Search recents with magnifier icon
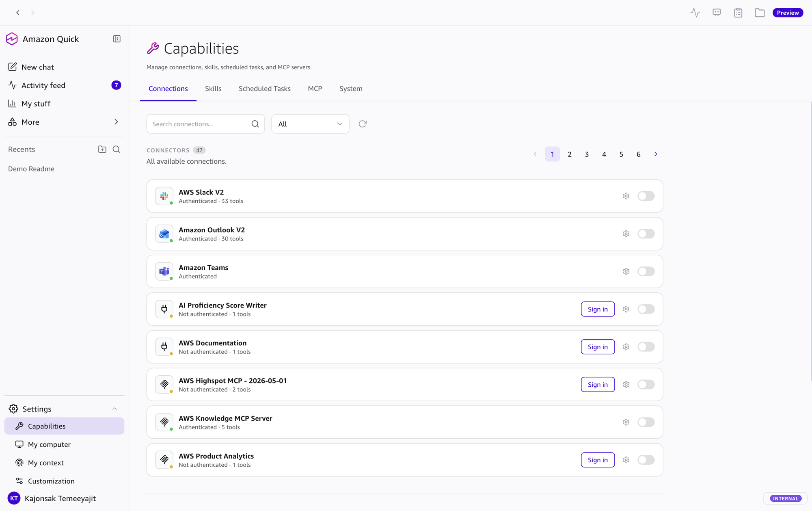The height and width of the screenshot is (511, 812). pos(116,149)
